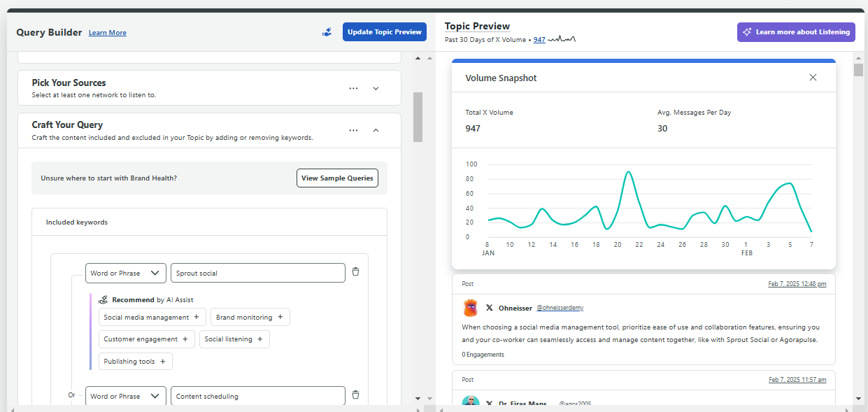
Task: Expand the Pick Your Sources section
Action: click(x=376, y=88)
